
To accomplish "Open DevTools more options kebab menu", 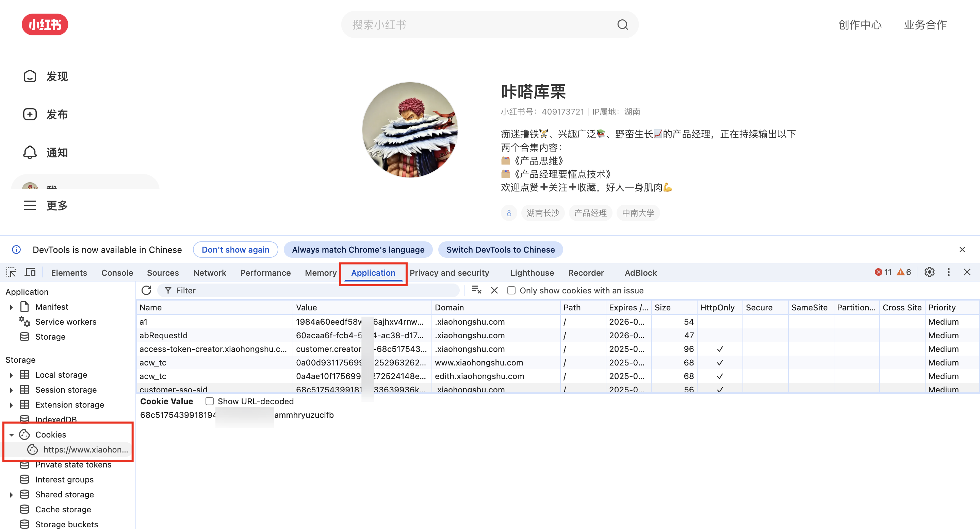I will point(948,272).
